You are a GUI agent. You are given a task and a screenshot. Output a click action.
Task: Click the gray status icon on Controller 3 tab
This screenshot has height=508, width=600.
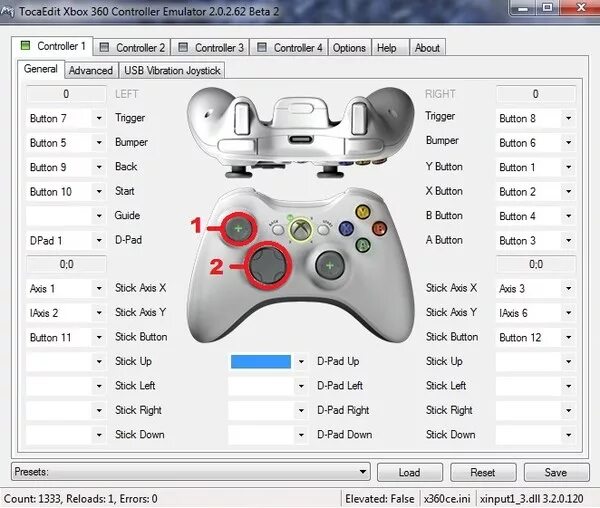click(x=183, y=47)
